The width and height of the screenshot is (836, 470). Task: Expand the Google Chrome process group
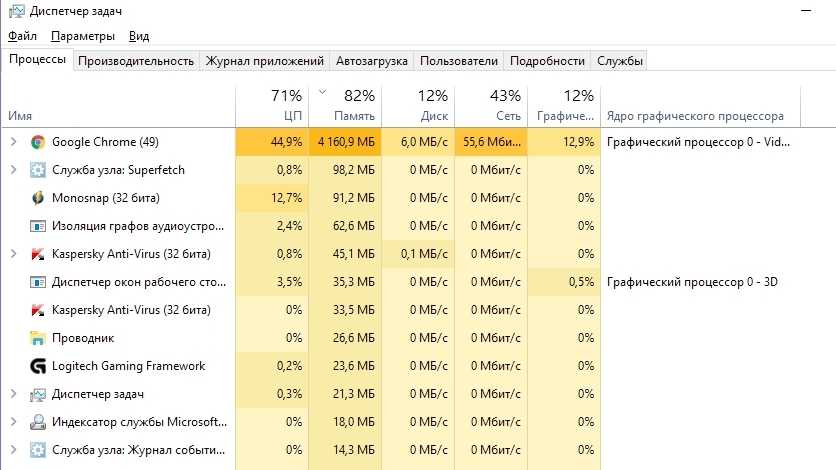click(x=13, y=142)
